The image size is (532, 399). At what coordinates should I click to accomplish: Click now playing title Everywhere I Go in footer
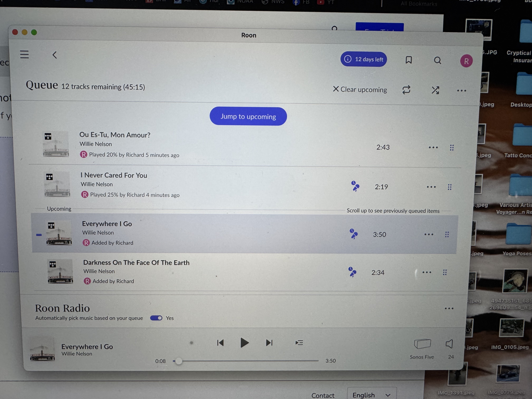(x=87, y=347)
